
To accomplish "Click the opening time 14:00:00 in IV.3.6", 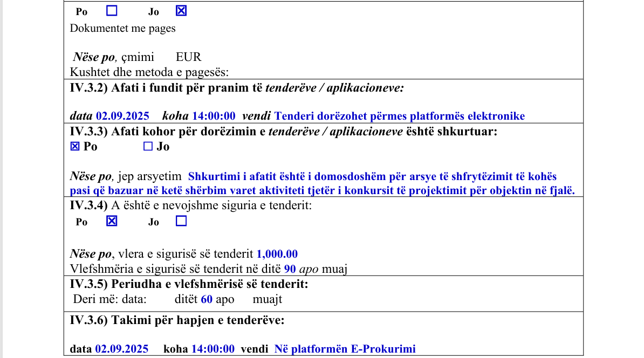I will pyautogui.click(x=213, y=349).
